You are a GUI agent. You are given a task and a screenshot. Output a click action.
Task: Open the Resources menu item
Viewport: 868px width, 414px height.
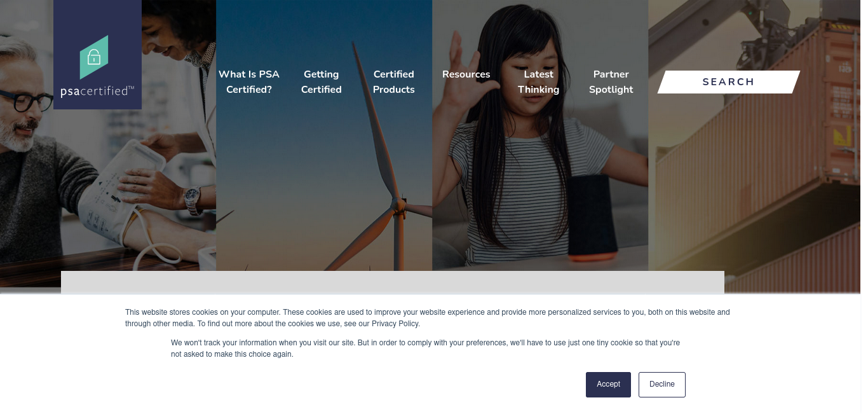(x=466, y=74)
